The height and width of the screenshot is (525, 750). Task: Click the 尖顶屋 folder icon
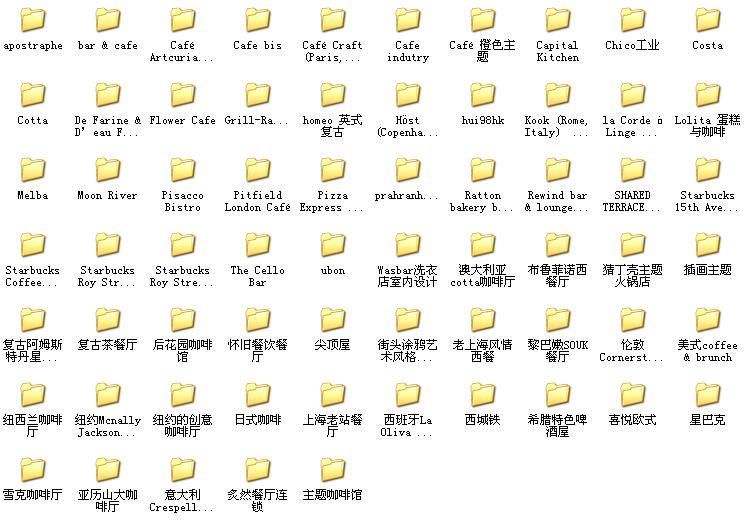(x=333, y=319)
